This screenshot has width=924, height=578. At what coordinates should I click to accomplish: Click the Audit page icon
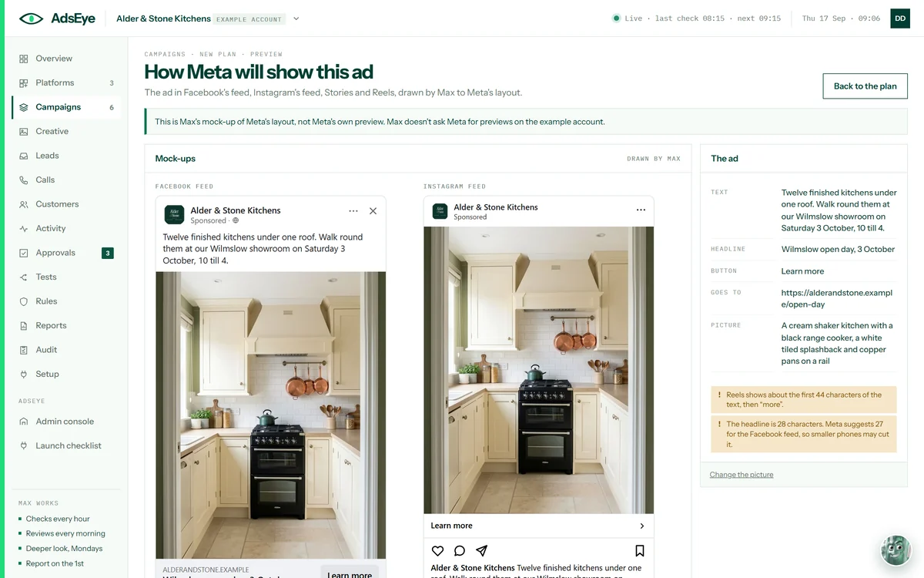[24, 350]
